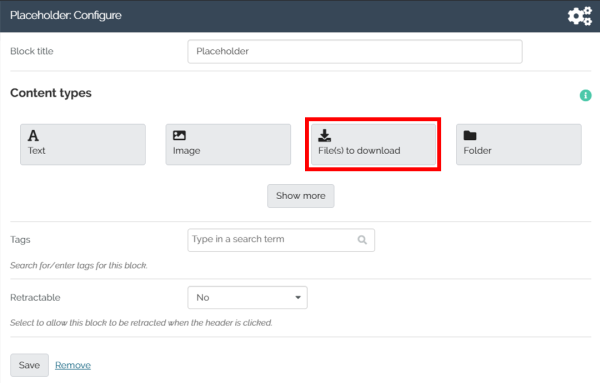Click the picture icon above Image
The image size is (600, 383).
click(x=179, y=135)
